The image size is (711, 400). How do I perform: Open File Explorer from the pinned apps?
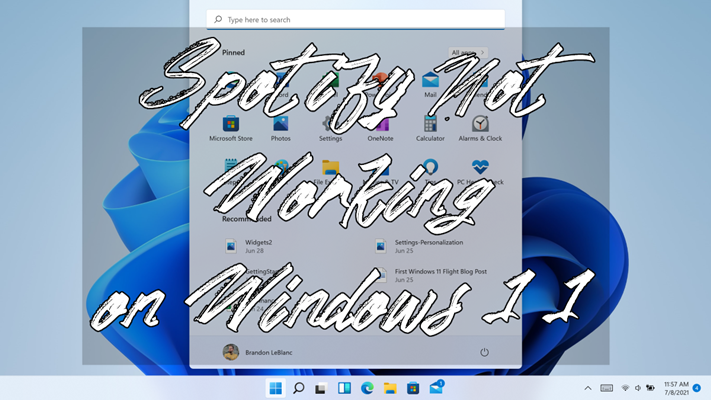[331, 172]
